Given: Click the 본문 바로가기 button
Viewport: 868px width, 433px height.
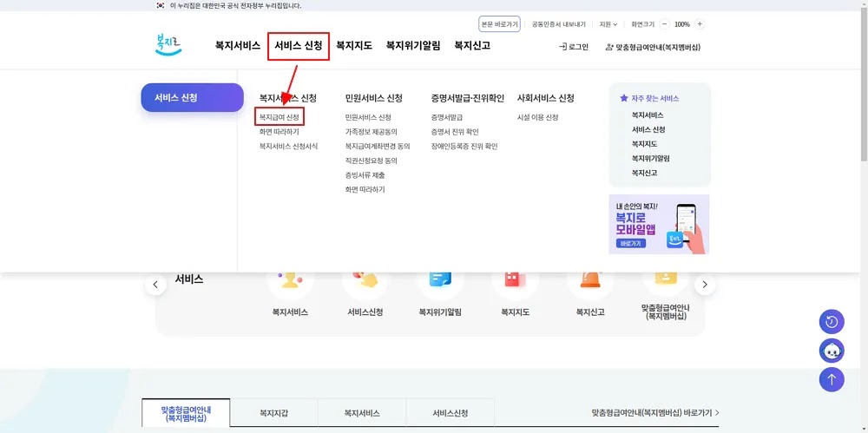Looking at the screenshot, I should [499, 24].
